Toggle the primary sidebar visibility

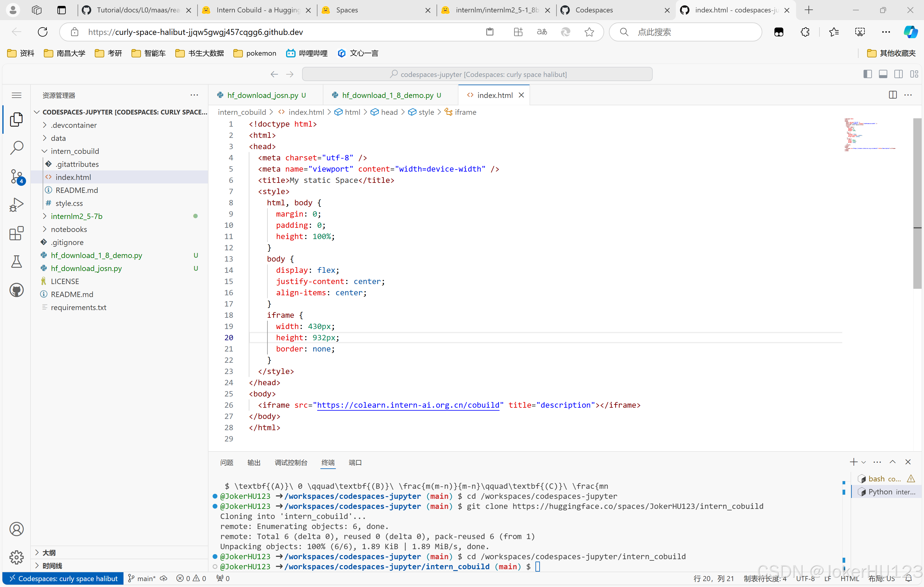click(867, 74)
